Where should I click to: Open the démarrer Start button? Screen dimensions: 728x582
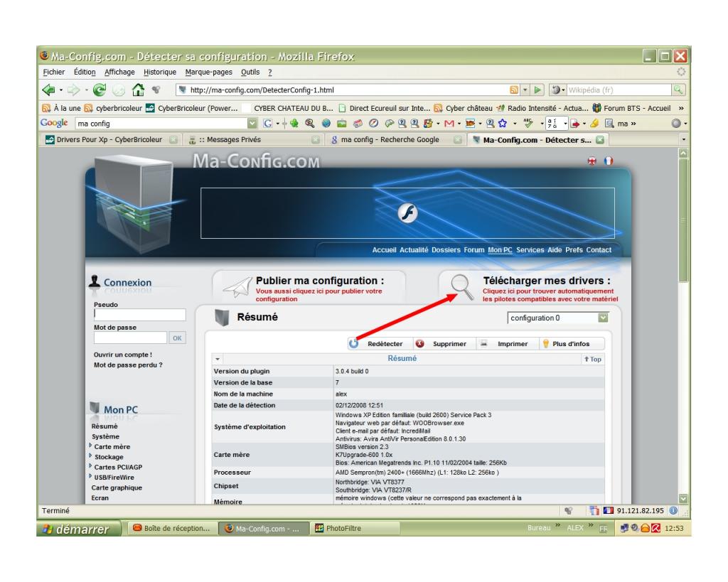[x=79, y=529]
